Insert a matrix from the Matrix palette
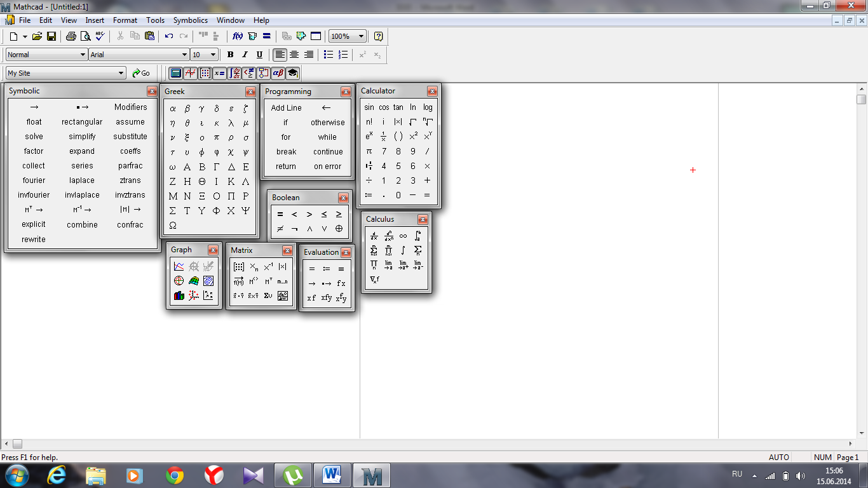 point(239,267)
